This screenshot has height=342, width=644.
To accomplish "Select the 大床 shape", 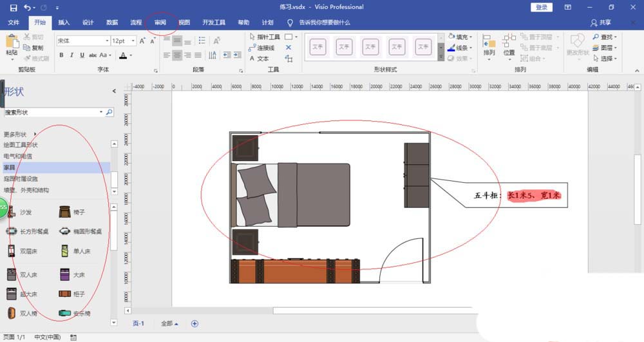I will (x=73, y=274).
